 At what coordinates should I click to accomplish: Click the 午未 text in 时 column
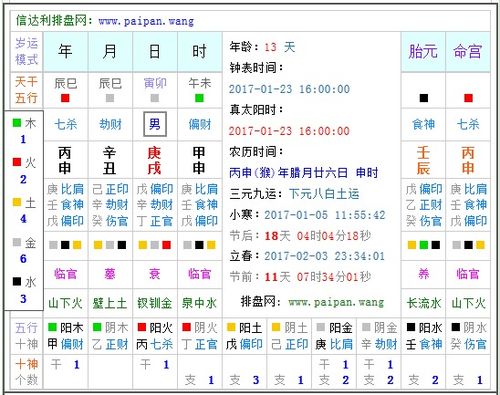(200, 83)
